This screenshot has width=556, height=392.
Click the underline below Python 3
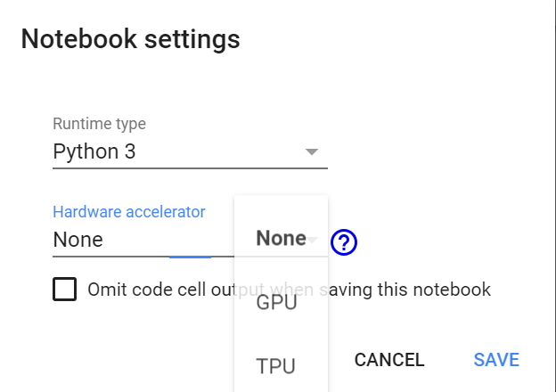pos(189,167)
